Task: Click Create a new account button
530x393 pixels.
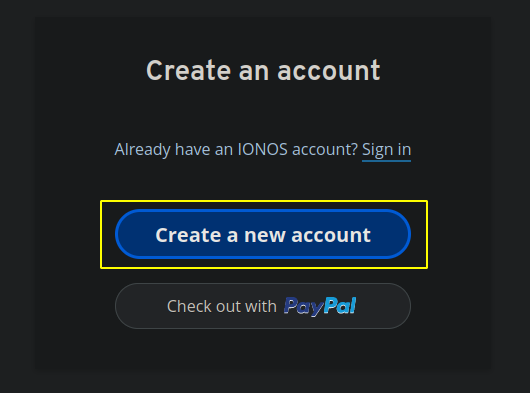Action: [x=263, y=234]
